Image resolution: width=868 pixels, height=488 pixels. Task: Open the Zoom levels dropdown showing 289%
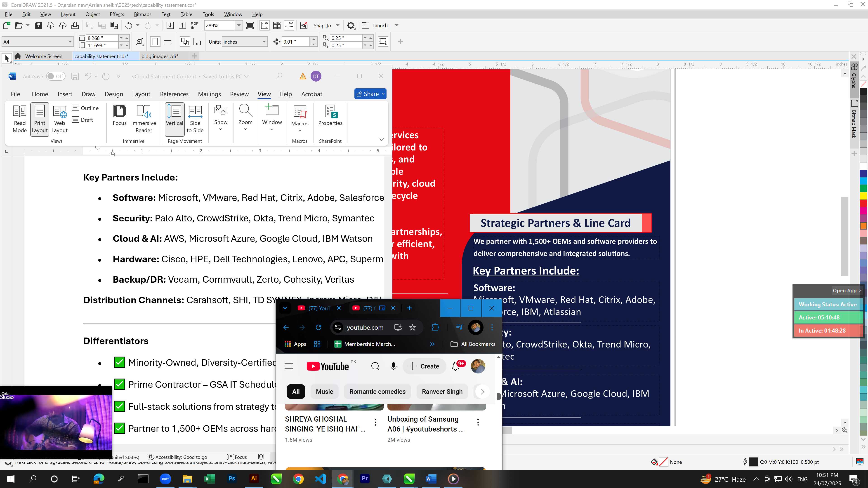click(238, 25)
